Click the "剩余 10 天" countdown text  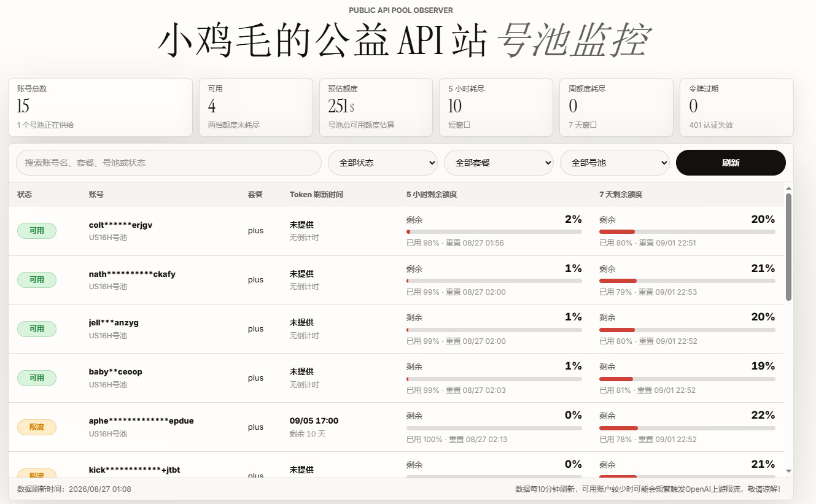308,434
